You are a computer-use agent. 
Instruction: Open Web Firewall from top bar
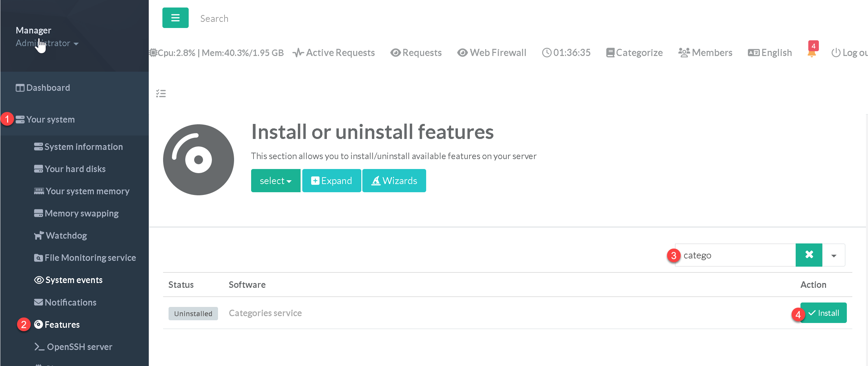[x=492, y=53]
